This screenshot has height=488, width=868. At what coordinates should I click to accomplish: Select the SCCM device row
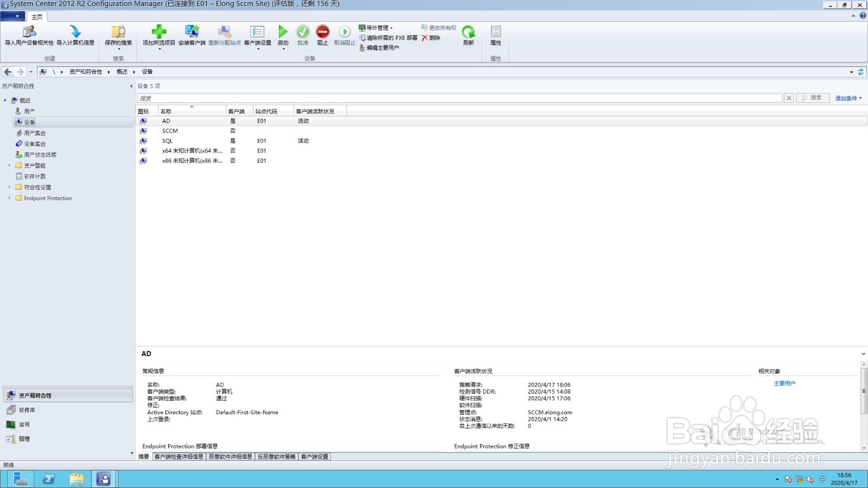[x=502, y=131]
